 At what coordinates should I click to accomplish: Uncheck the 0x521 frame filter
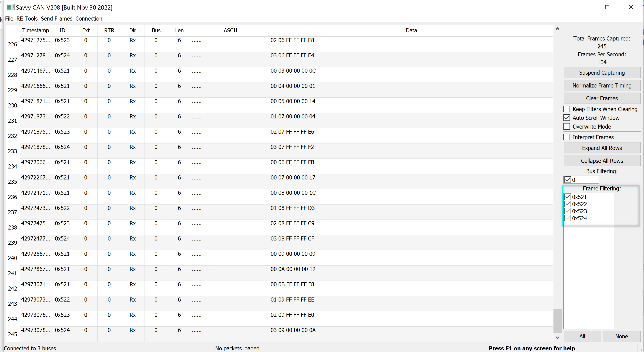[x=568, y=197]
